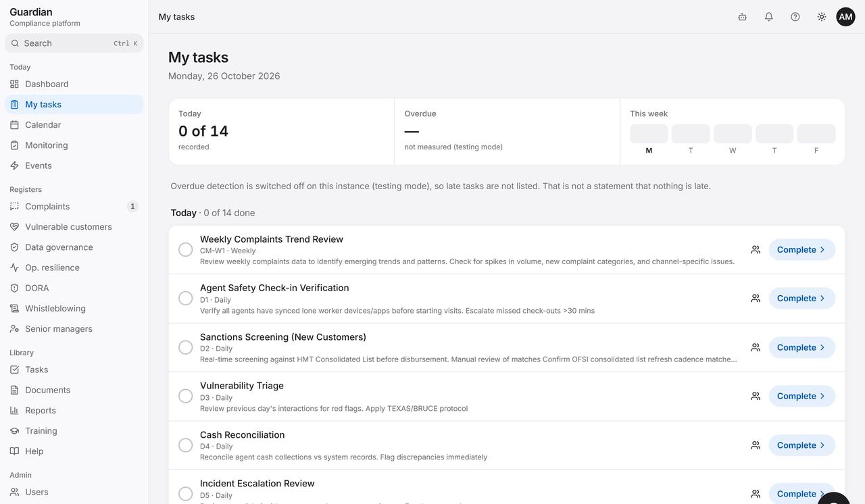Viewport: 865px width, 504px height.
Task: Click assignees icon for Weekly Complaints Trend Review
Action: point(756,249)
